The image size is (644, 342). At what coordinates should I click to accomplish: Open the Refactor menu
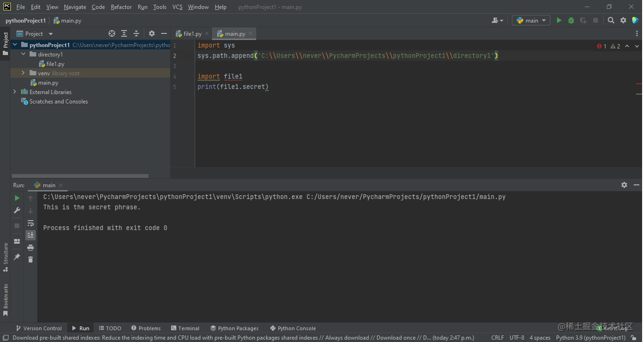[121, 7]
